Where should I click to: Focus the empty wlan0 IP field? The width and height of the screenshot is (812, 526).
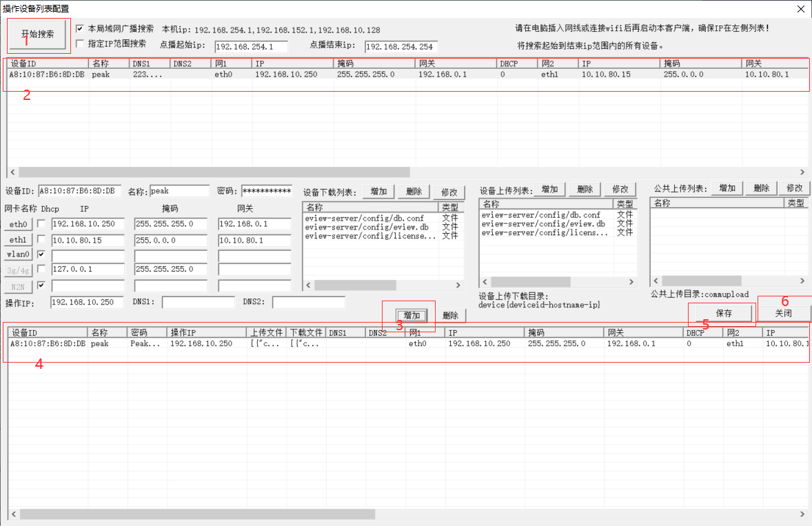coord(88,256)
